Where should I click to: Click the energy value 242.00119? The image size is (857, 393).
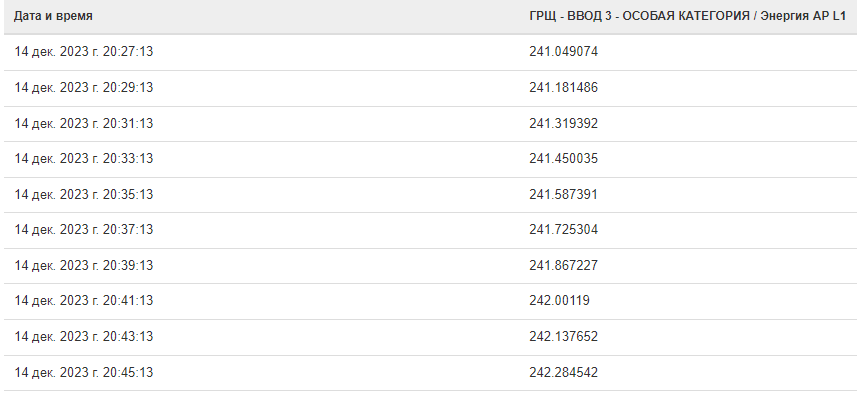[560, 301]
